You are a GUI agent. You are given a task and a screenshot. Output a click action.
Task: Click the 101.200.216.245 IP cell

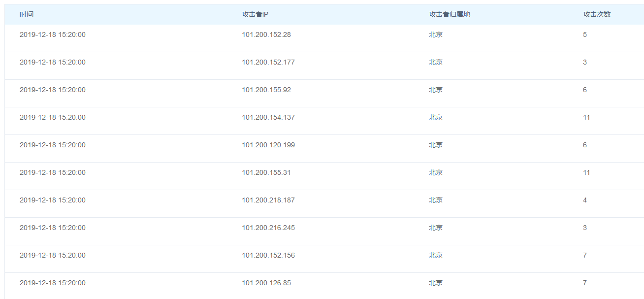tap(268, 228)
